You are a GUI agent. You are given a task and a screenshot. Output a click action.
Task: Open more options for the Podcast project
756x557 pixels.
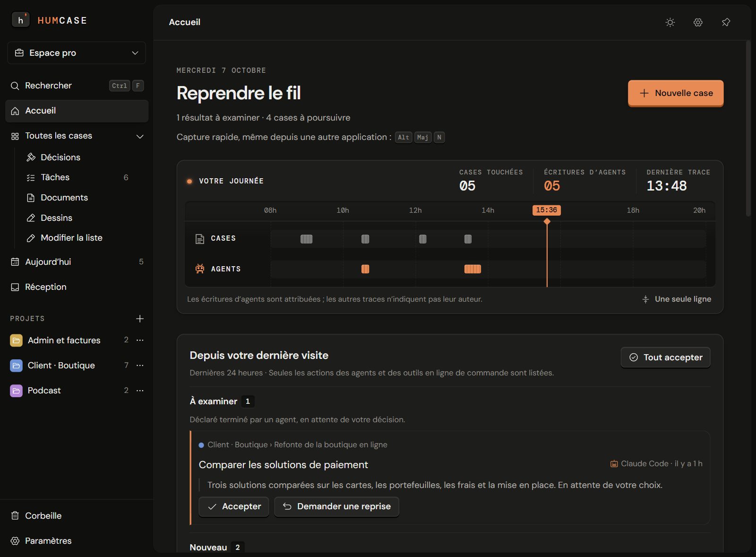tap(140, 391)
